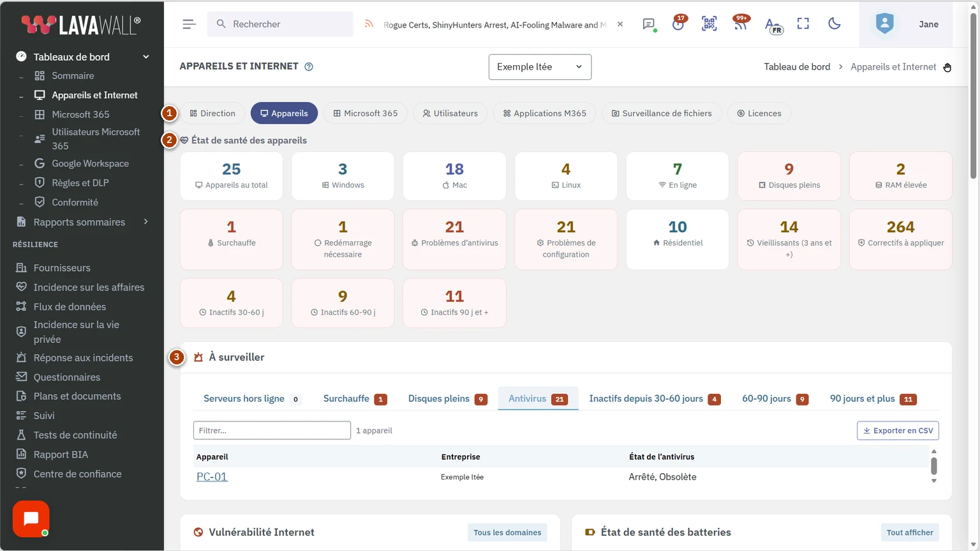Open Microsoft 365 in the sidebar

pyautogui.click(x=80, y=114)
